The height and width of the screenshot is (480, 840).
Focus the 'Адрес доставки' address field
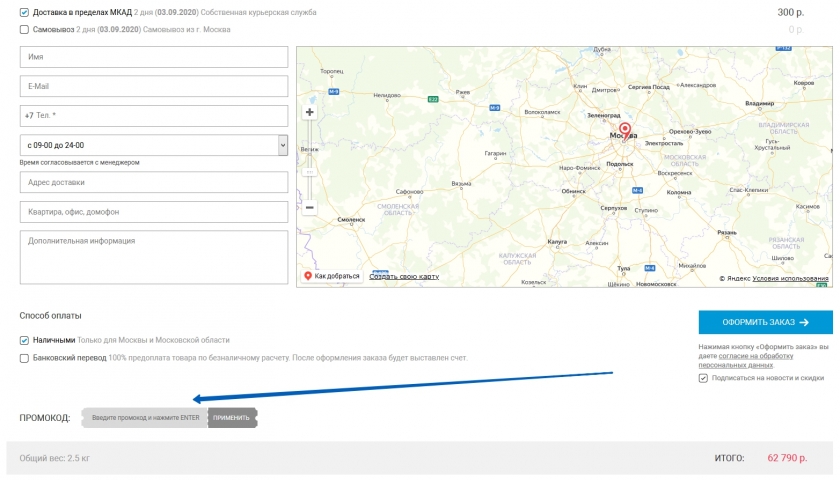tap(154, 183)
